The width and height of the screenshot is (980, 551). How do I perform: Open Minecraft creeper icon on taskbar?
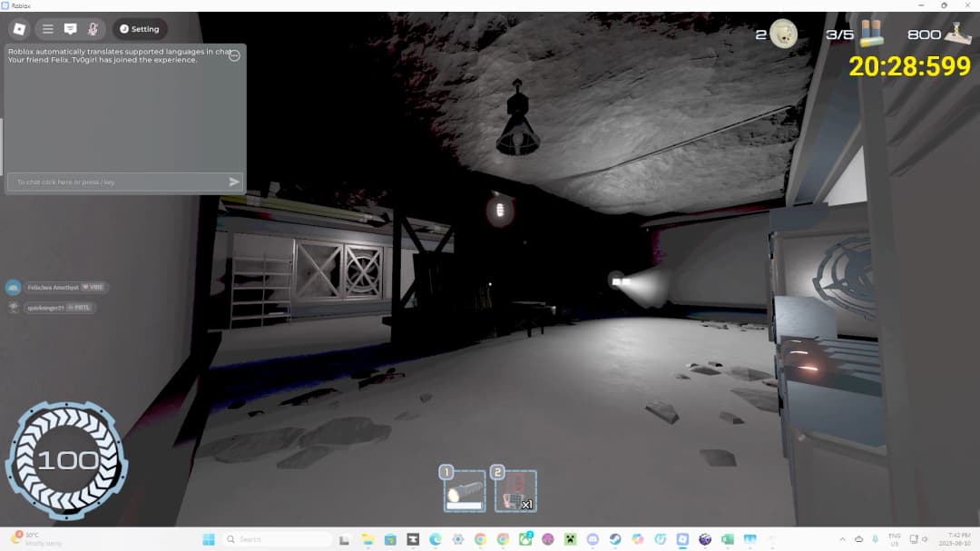click(570, 539)
